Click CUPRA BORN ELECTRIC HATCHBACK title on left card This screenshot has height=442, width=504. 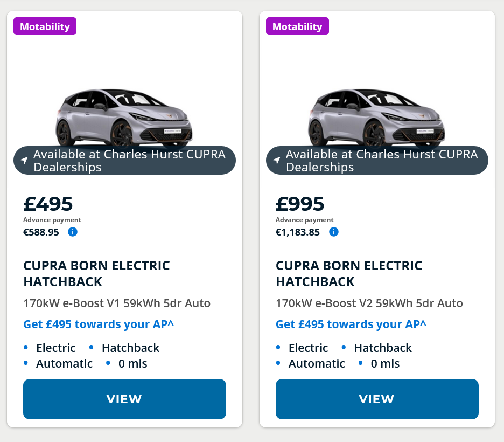pos(96,273)
